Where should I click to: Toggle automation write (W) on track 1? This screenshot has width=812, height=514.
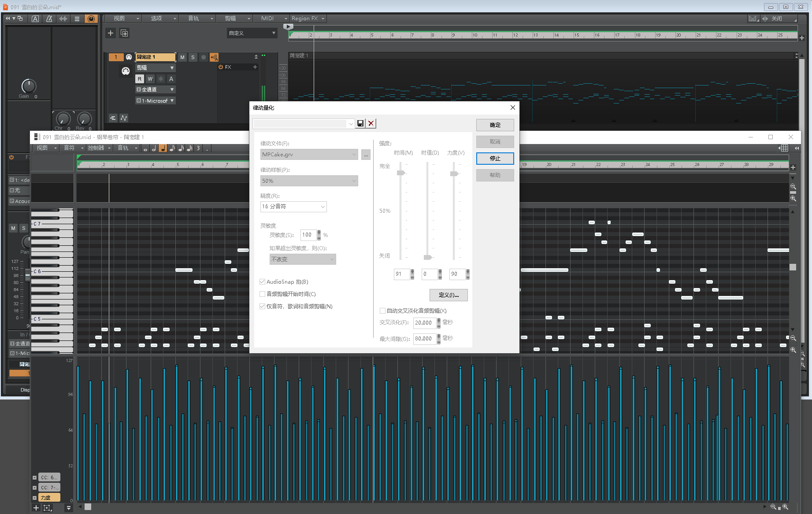point(150,79)
